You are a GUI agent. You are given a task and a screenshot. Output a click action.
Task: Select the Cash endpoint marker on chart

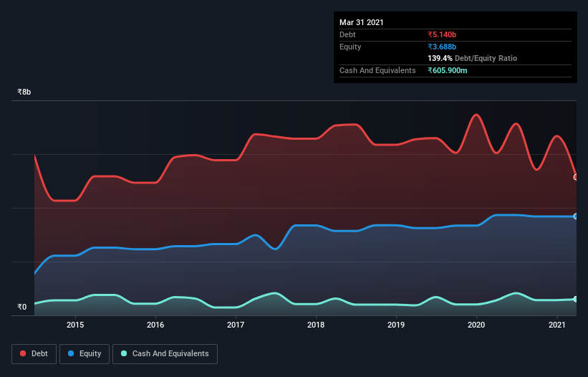click(576, 299)
